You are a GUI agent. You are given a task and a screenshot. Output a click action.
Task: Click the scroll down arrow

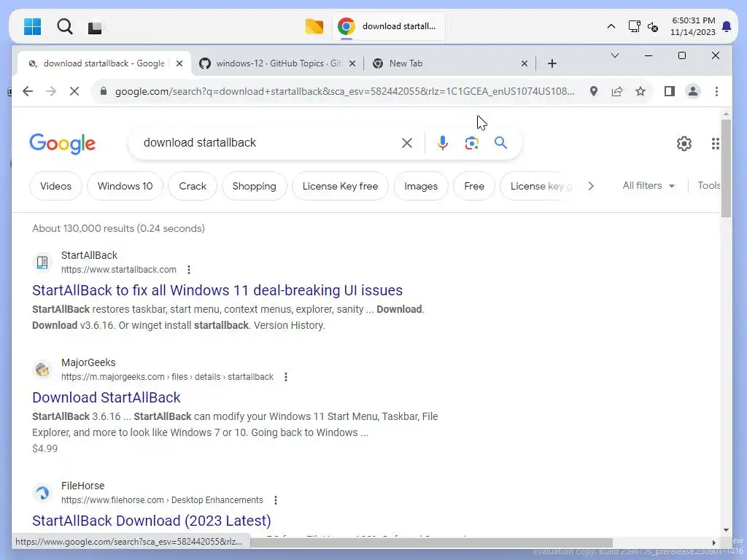(726, 530)
